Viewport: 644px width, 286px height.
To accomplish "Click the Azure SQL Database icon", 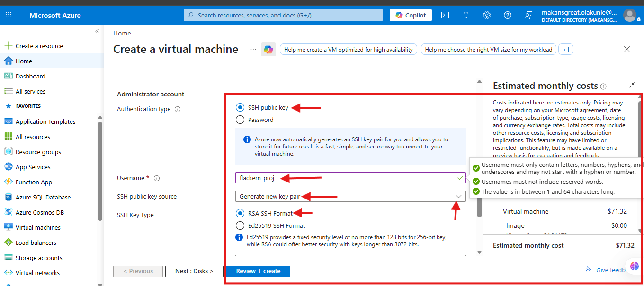I will click(8, 197).
